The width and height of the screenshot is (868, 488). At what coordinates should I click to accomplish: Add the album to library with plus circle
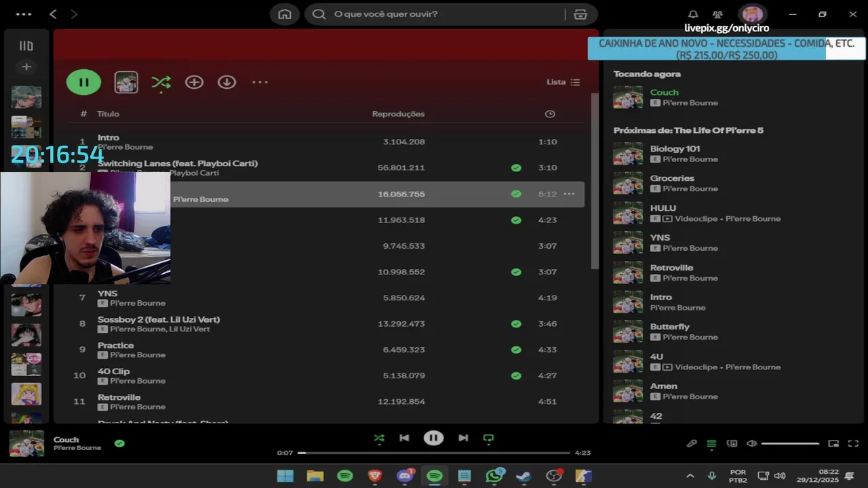pyautogui.click(x=194, y=82)
